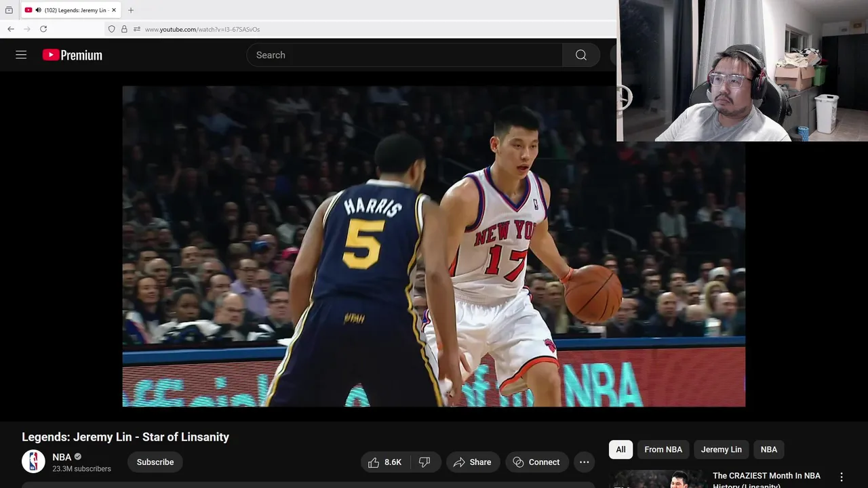The image size is (868, 488).
Task: Click the Connect button
Action: [x=536, y=462]
